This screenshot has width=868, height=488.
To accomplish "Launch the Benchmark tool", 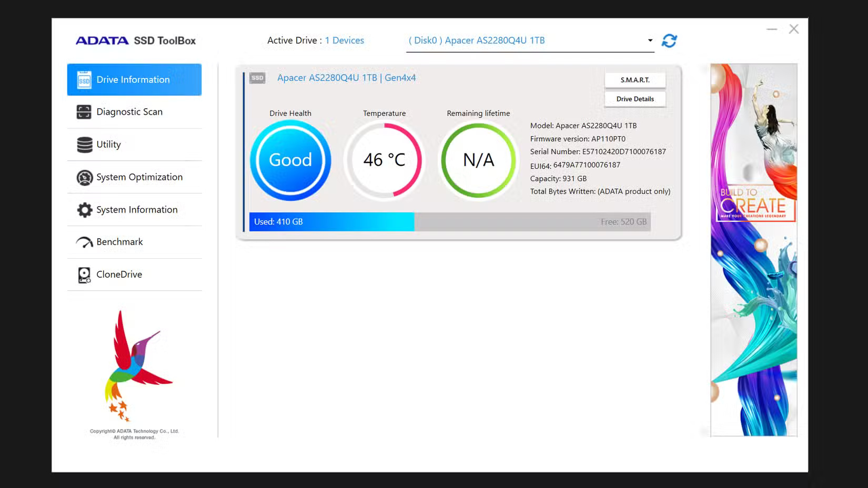I will 119,241.
